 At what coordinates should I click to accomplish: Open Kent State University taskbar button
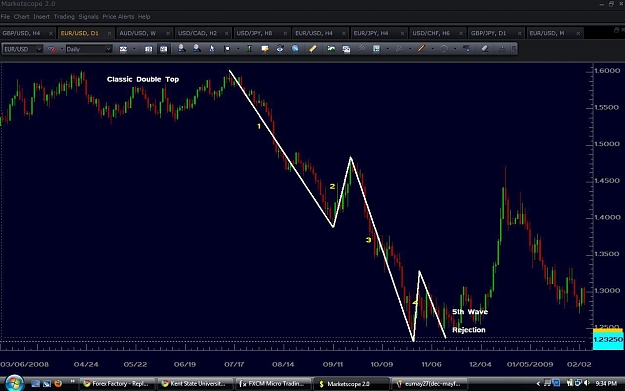(194, 383)
